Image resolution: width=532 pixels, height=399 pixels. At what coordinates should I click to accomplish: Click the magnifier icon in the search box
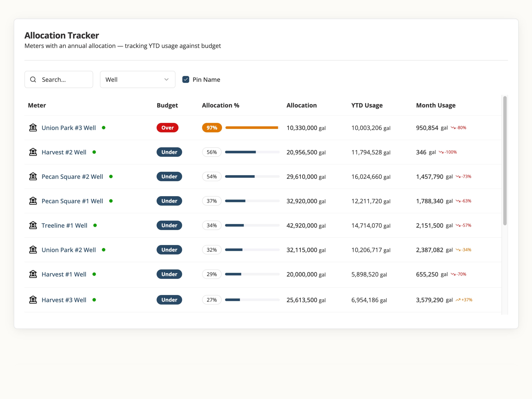click(33, 80)
